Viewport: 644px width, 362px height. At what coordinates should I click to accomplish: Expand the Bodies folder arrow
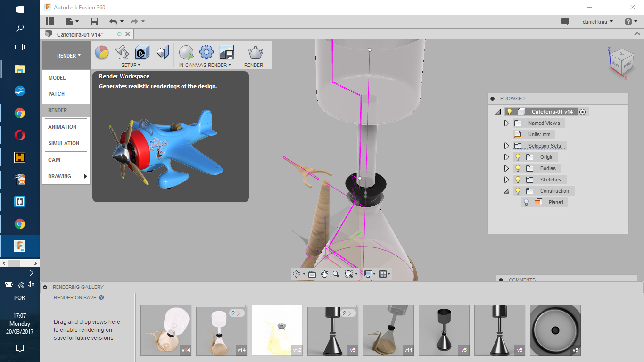tap(507, 168)
